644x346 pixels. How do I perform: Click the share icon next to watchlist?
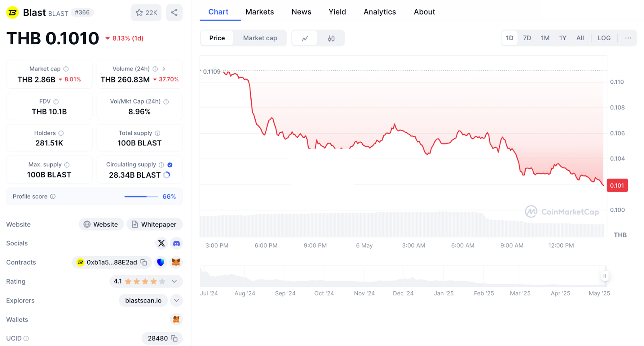point(174,12)
